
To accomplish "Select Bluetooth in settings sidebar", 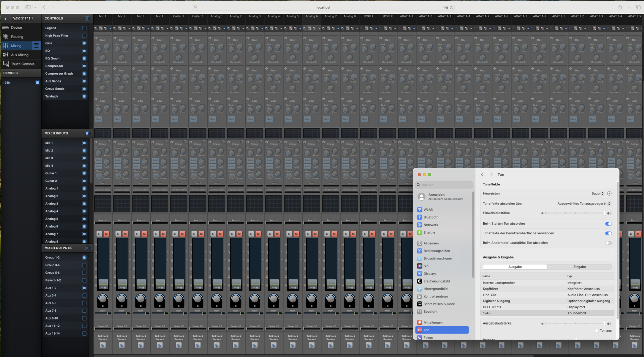I will coord(431,217).
